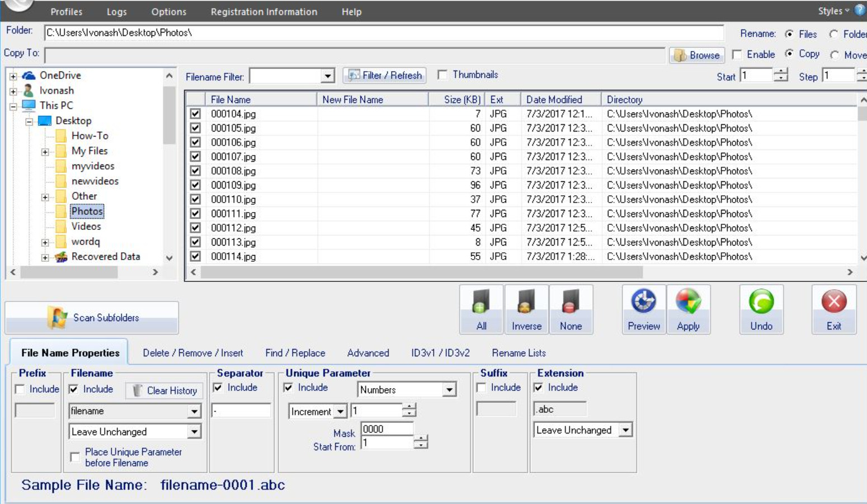The height and width of the screenshot is (504, 867).
Task: Click the Scan Subfolders button
Action: pos(92,317)
